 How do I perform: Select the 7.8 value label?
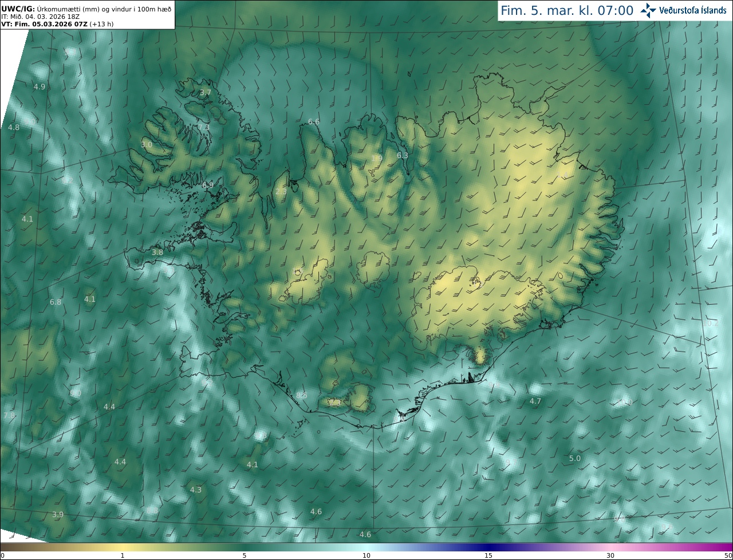9,415
